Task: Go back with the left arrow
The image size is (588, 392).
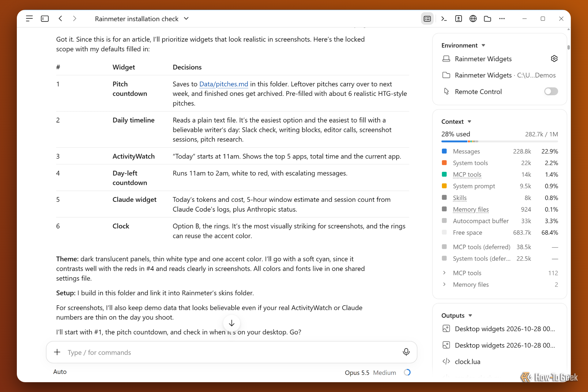Action: (60, 19)
